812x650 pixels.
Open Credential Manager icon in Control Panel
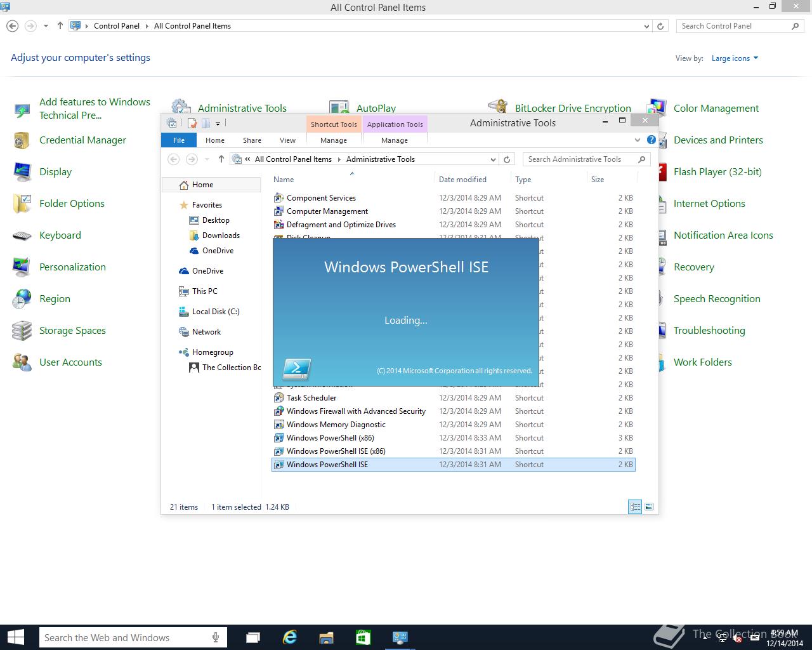[x=22, y=140]
